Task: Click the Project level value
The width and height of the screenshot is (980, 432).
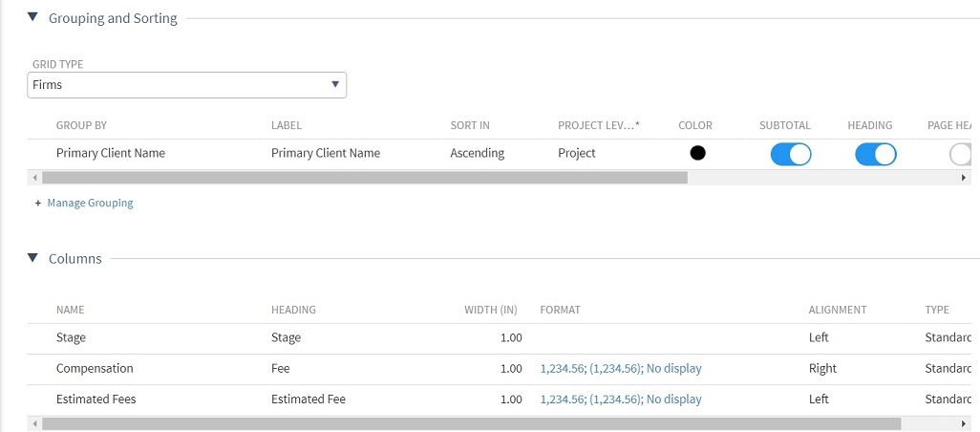Action: coord(577,153)
